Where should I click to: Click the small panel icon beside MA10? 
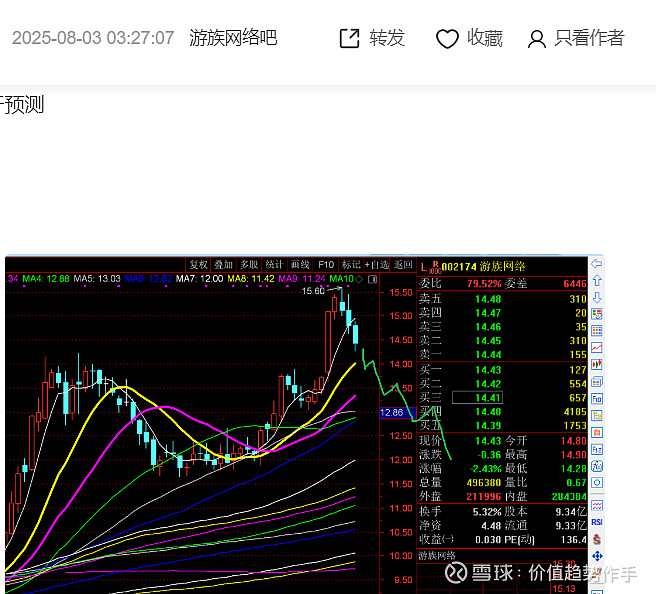tap(372, 279)
